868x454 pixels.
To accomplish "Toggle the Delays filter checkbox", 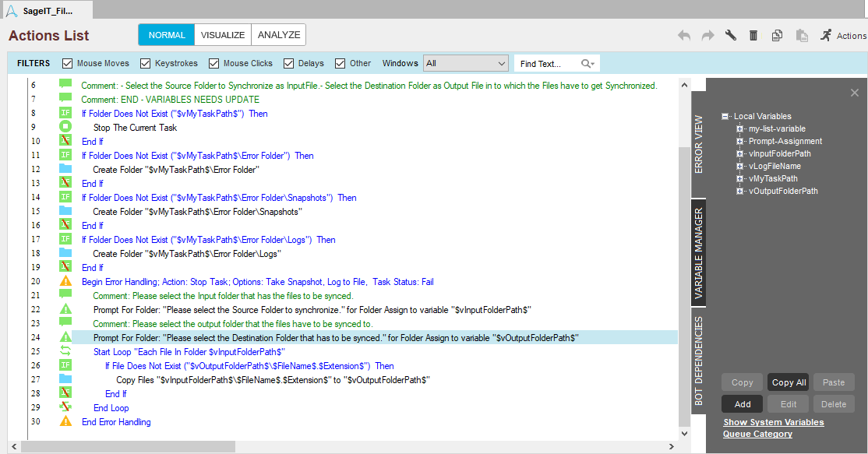I will tap(289, 63).
